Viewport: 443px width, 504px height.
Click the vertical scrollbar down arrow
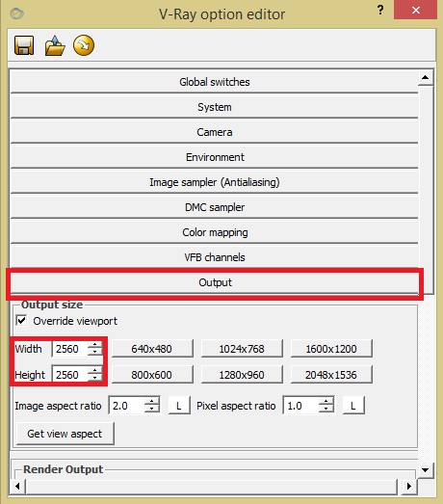tap(426, 470)
